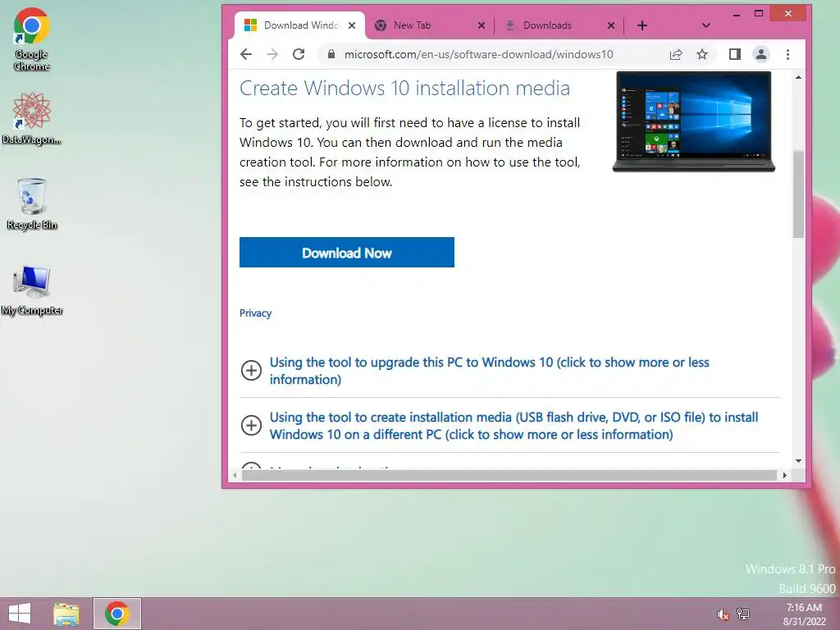This screenshot has height=630, width=840.
Task: Select the DataWagon desktop shortcut
Action: pos(32,118)
